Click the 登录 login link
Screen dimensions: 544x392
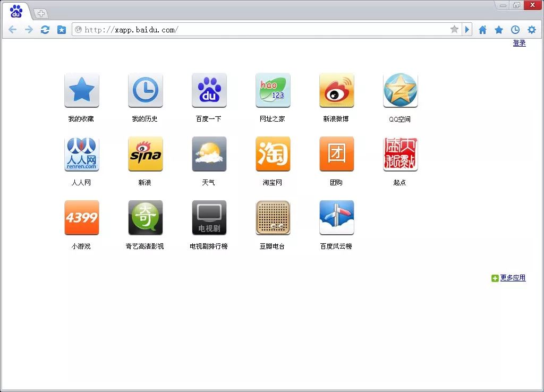[x=519, y=44]
